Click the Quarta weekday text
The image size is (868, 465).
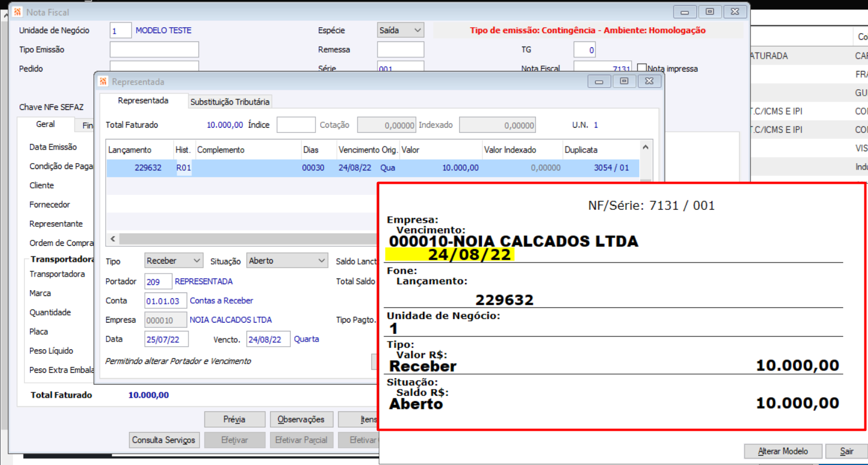(307, 339)
